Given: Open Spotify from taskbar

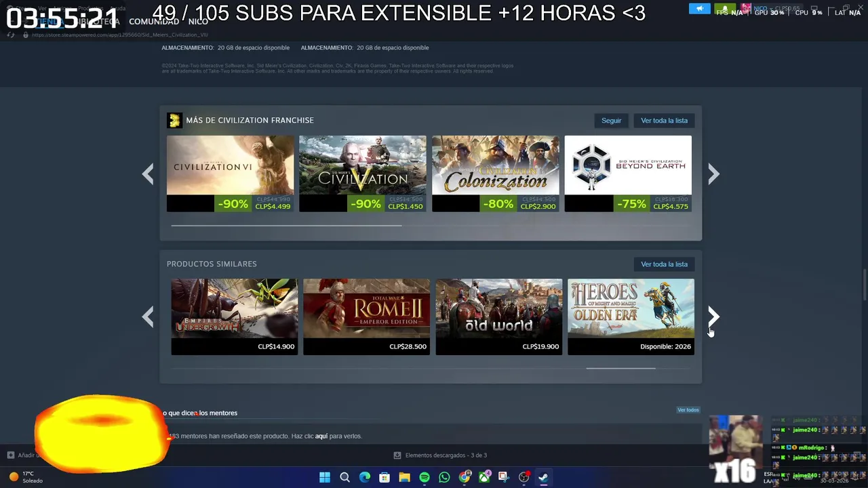Looking at the screenshot, I should point(425,477).
